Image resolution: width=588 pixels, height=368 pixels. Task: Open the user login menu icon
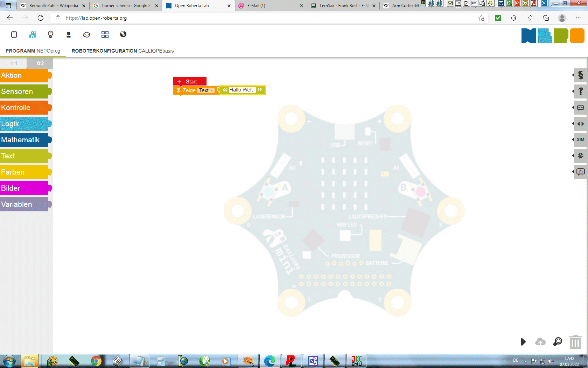(69, 34)
